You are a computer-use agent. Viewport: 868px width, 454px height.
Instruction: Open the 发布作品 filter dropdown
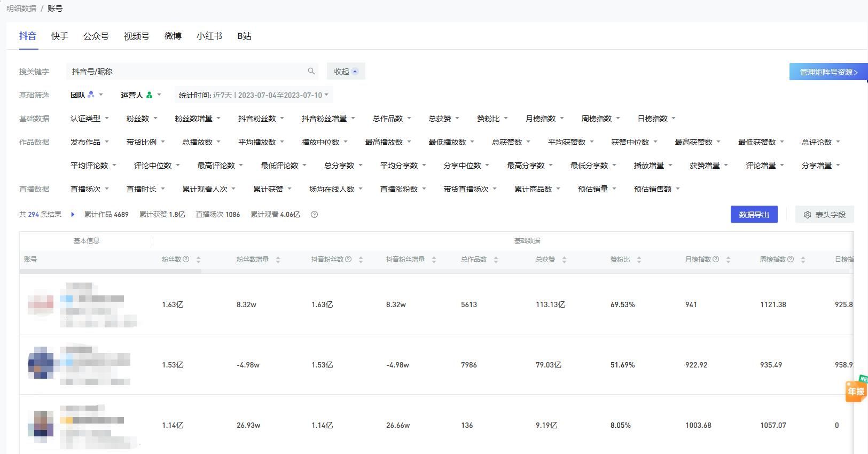89,142
